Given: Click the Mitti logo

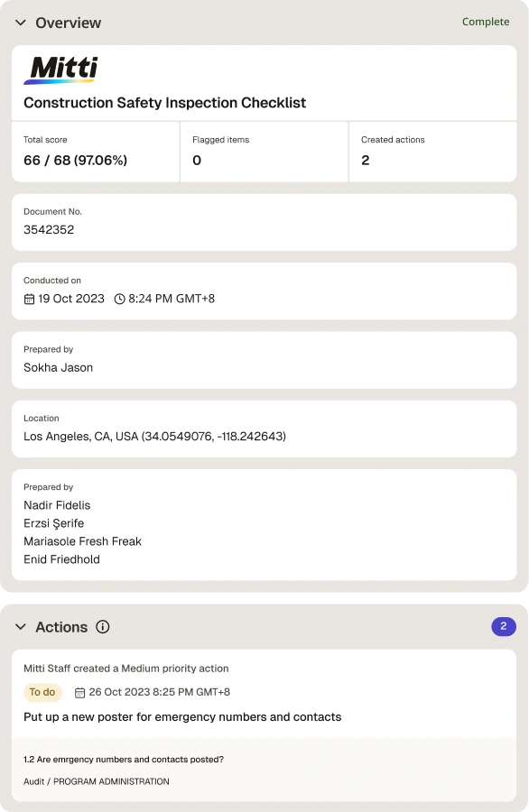Looking at the screenshot, I should pyautogui.click(x=60, y=69).
